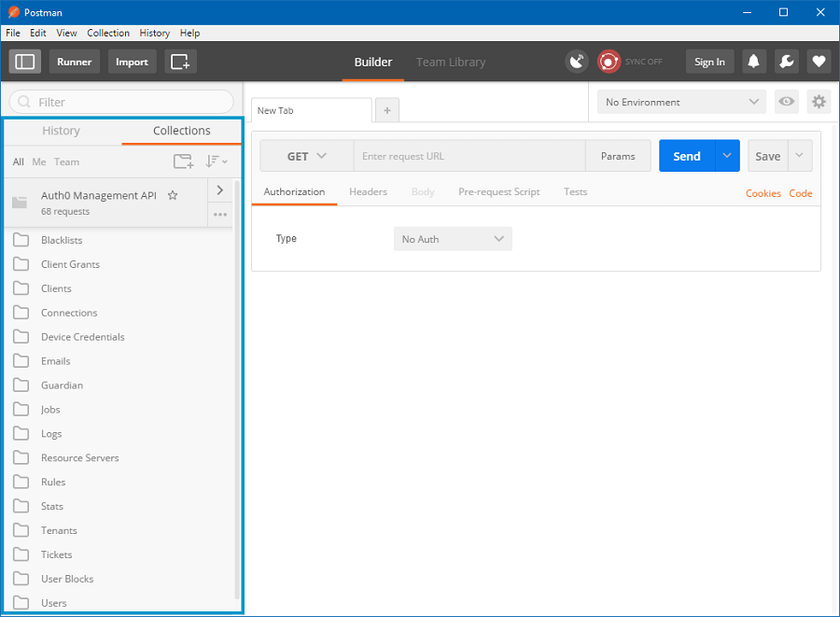Create a new collection with folder-plus icon
The height and width of the screenshot is (617, 840).
(x=183, y=161)
